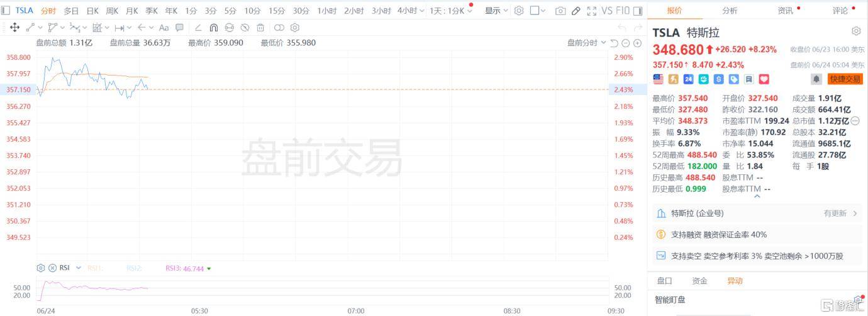
Task: Undo the last chart action
Action: click(x=621, y=27)
